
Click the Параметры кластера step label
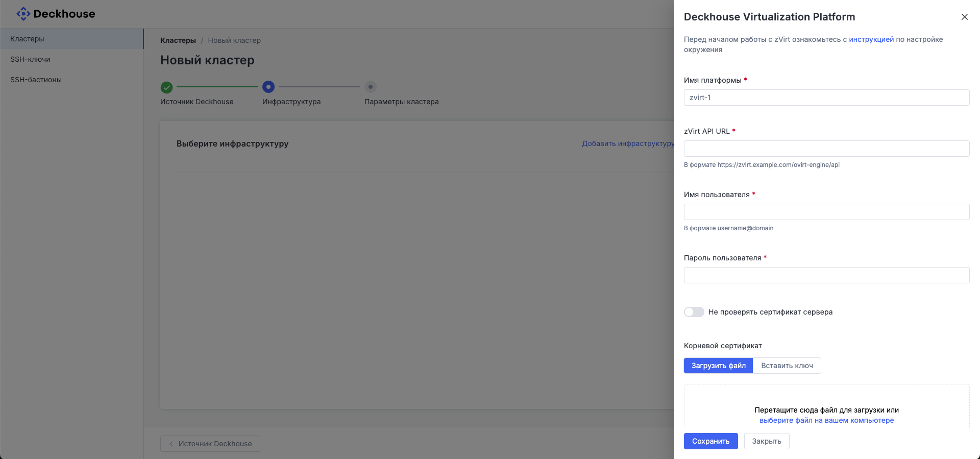pos(401,102)
